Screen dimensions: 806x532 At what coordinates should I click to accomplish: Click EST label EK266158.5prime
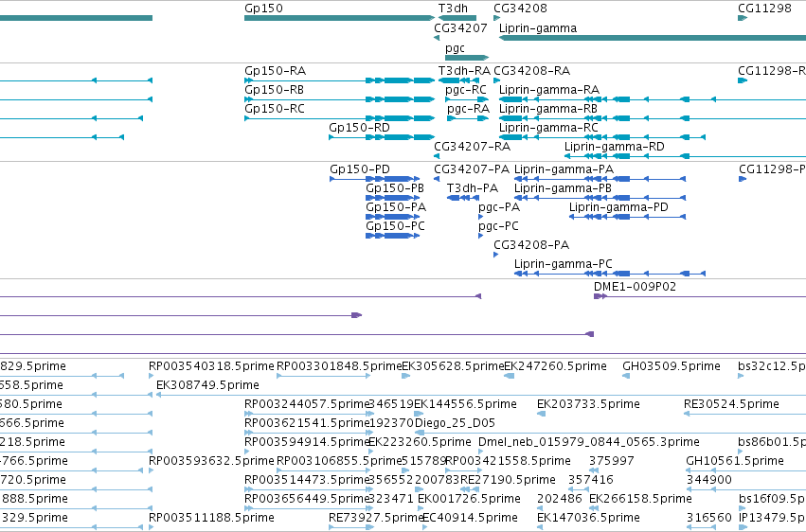[640, 500]
